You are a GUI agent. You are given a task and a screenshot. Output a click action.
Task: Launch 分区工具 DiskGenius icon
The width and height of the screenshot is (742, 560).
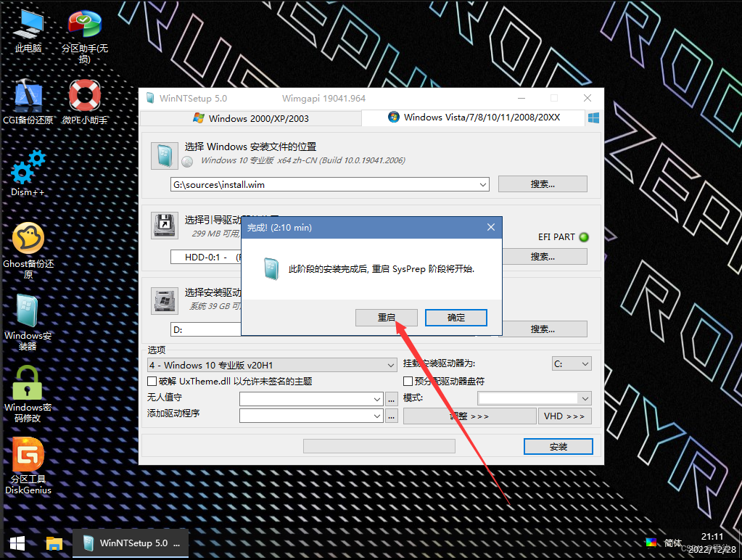point(28,466)
